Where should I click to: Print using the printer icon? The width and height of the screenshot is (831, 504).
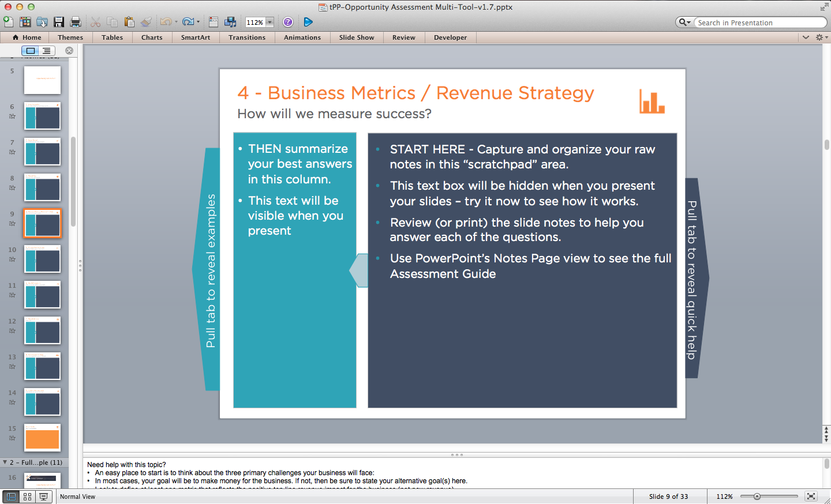pyautogui.click(x=76, y=22)
